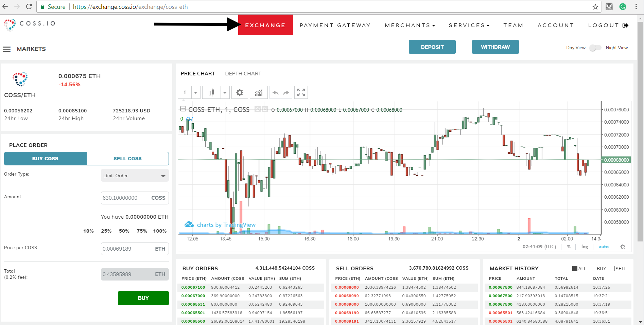Click the logout arrow icon
Image resolution: width=644 pixels, height=325 pixels.
pos(626,25)
